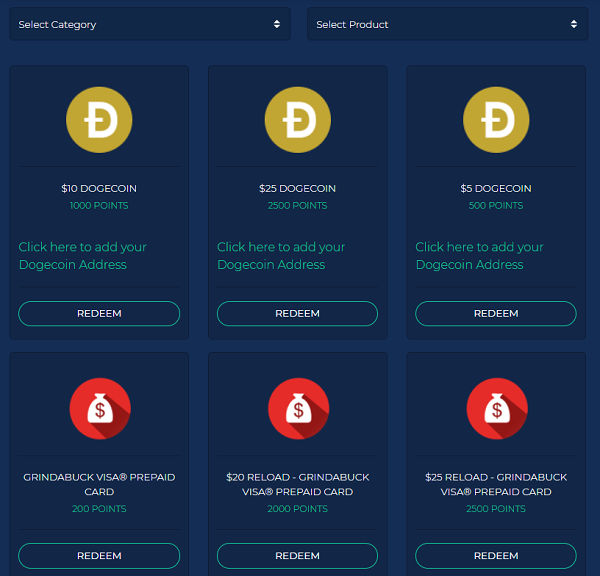This screenshot has height=576, width=600.
Task: Add Dogecoin address link under $25 Dogecoin
Action: pos(281,256)
